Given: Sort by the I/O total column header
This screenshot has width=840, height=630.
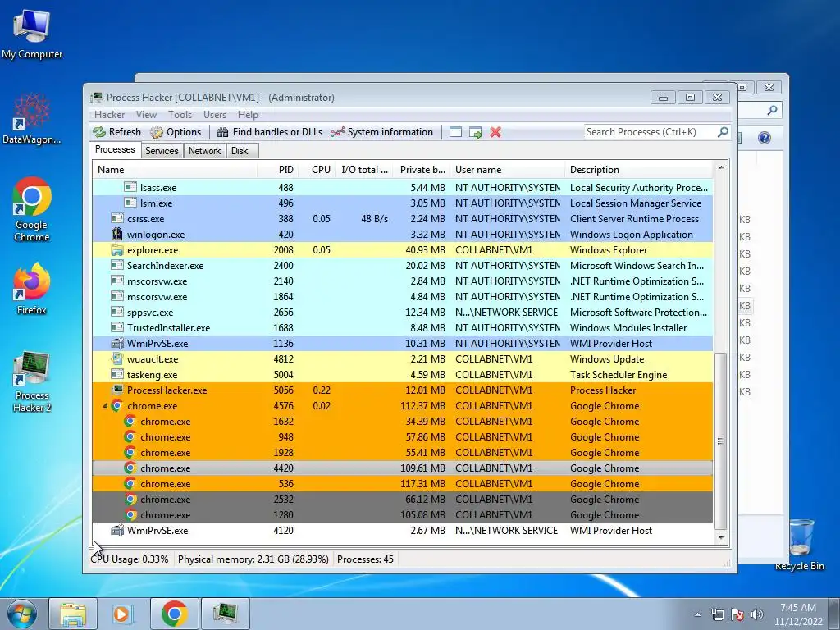Looking at the screenshot, I should (x=365, y=170).
